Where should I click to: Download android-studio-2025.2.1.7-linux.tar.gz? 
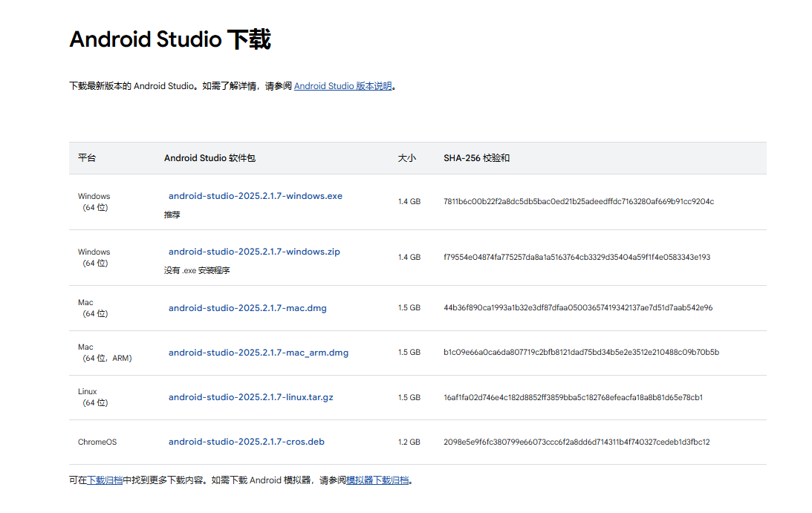point(250,397)
